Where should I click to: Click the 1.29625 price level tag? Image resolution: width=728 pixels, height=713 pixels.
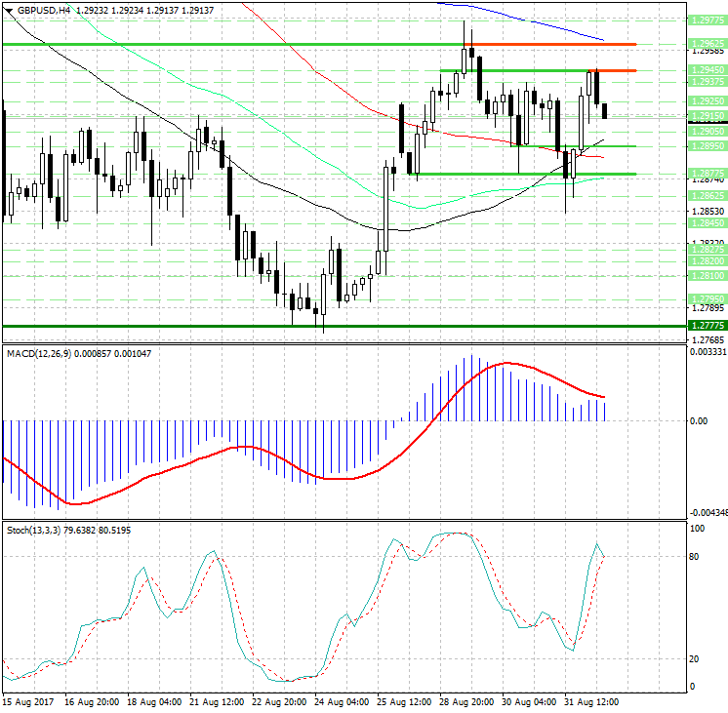(706, 44)
